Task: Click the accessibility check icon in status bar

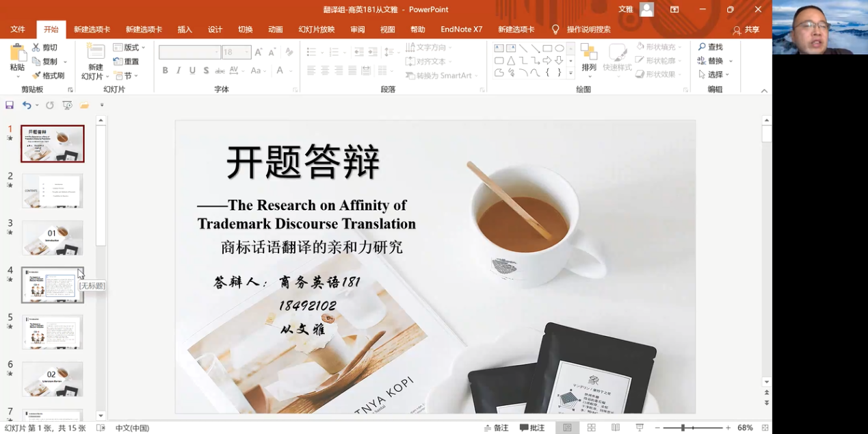Action: click(x=101, y=428)
